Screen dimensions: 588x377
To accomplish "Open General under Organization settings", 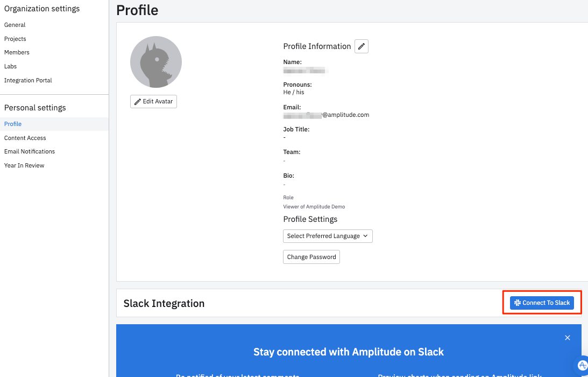I will [15, 25].
